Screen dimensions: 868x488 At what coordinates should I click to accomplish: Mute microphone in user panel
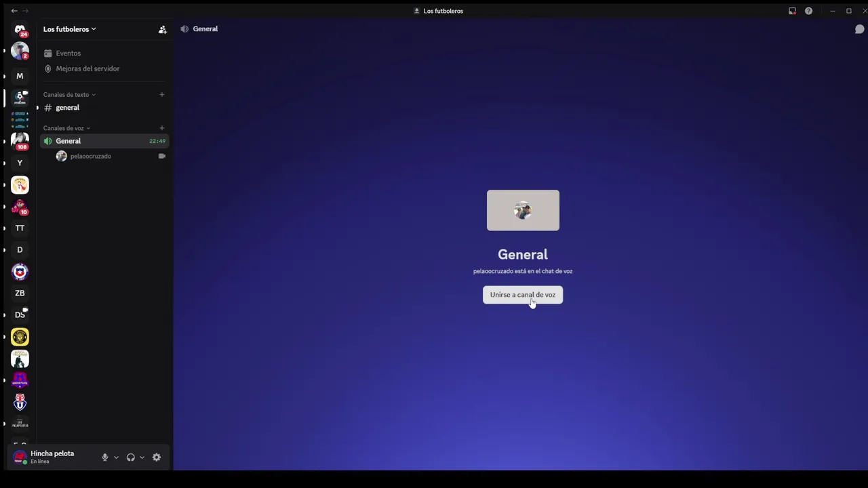pos(104,457)
